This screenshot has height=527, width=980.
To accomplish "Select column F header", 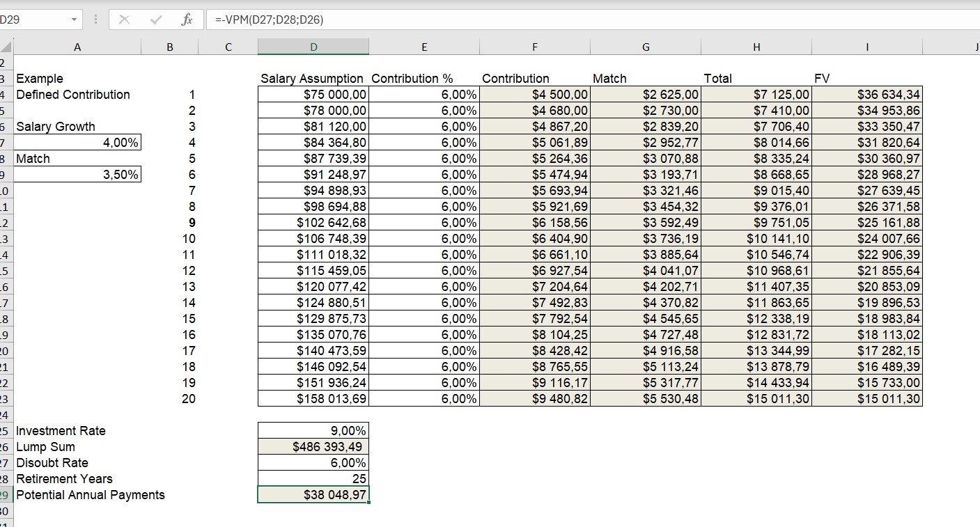I will [x=535, y=47].
